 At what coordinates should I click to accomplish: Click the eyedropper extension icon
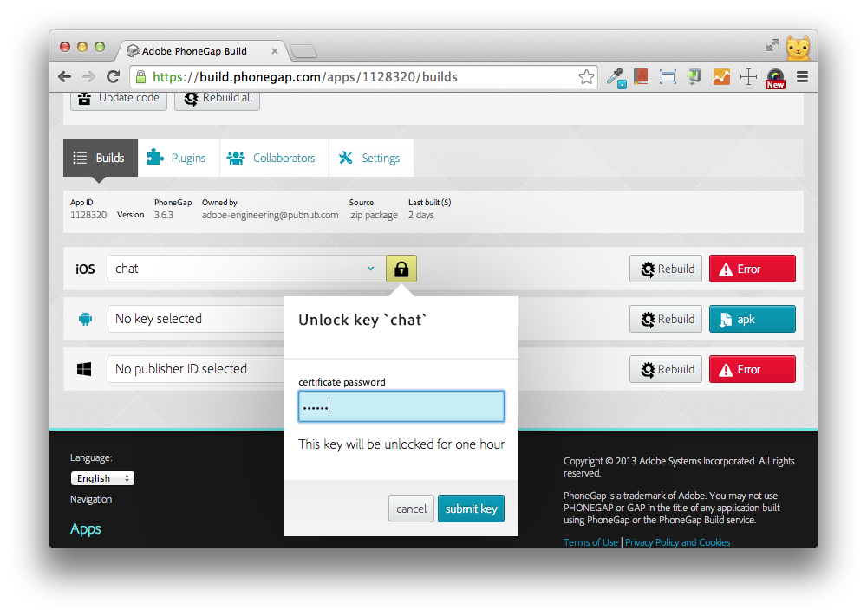[x=616, y=77]
